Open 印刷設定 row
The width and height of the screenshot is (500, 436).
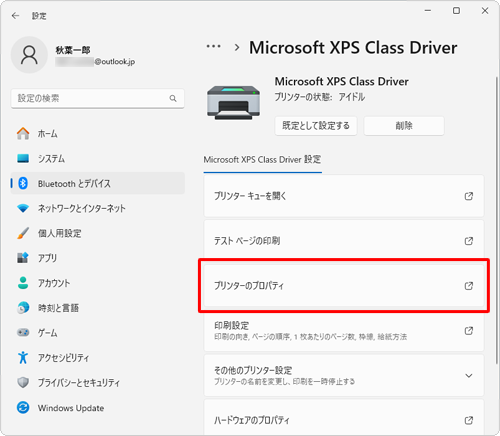[344, 331]
